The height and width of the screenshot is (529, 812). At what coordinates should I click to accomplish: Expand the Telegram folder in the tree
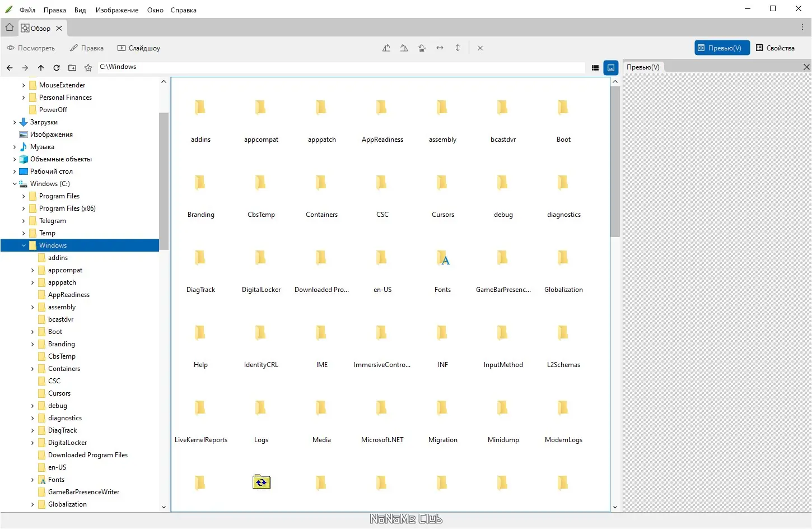[x=24, y=221]
